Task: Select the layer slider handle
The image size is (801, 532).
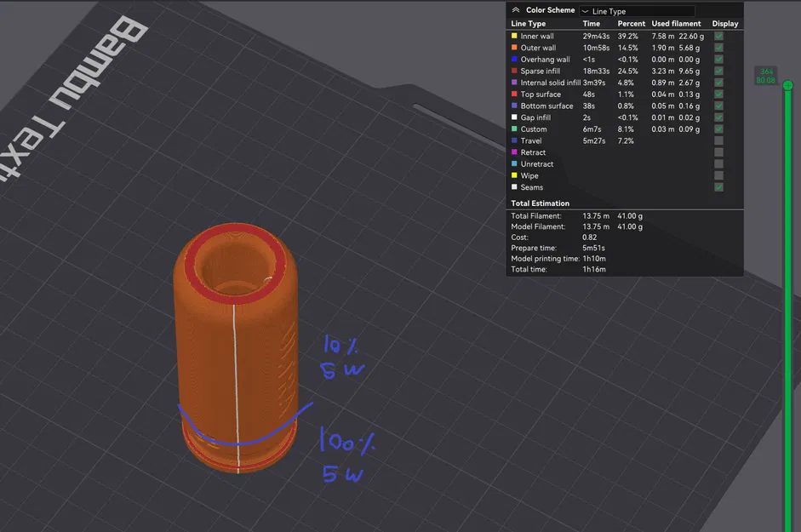Action: [x=787, y=84]
